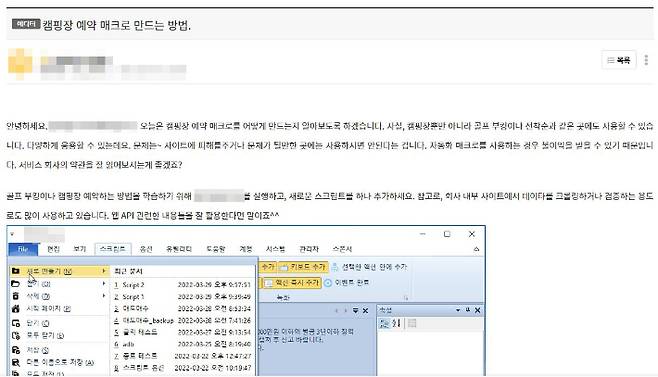Click the 저장 (S) save icon
Viewport: 658px width, 377px height.
coord(16,350)
